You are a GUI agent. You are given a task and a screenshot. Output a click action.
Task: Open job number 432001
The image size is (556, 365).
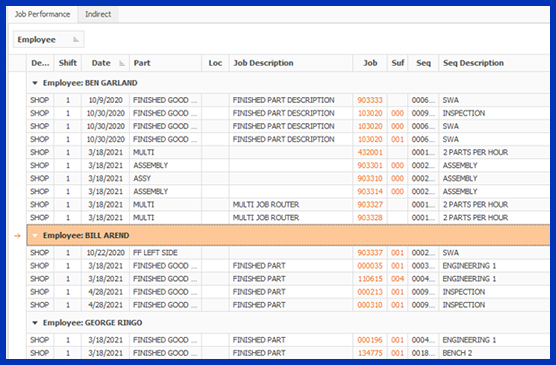[x=370, y=153]
